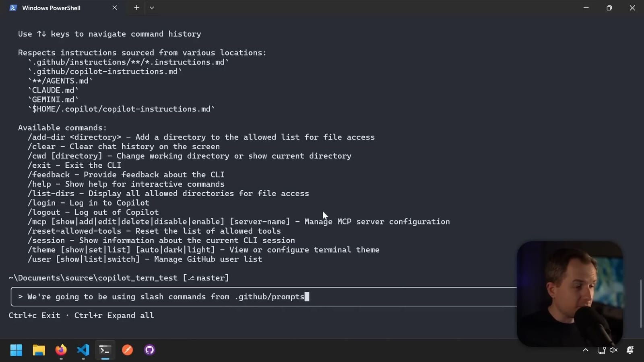Close the Windows PowerShell tab

114,7
